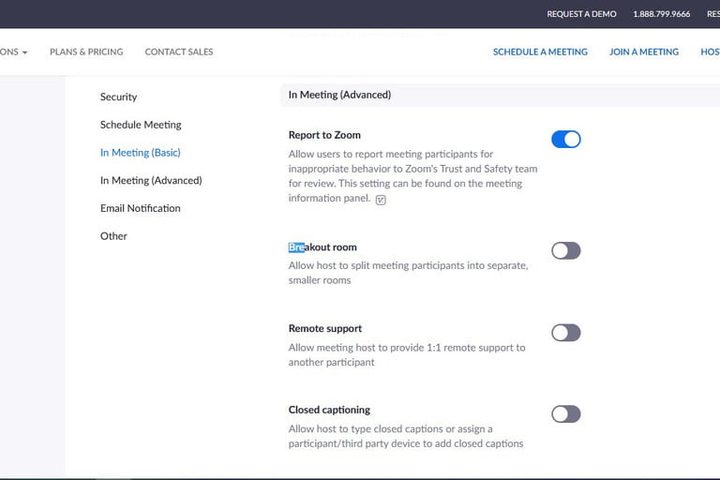This screenshot has height=480, width=720.
Task: Click the small info icon after "information panel"
Action: pyautogui.click(x=381, y=199)
